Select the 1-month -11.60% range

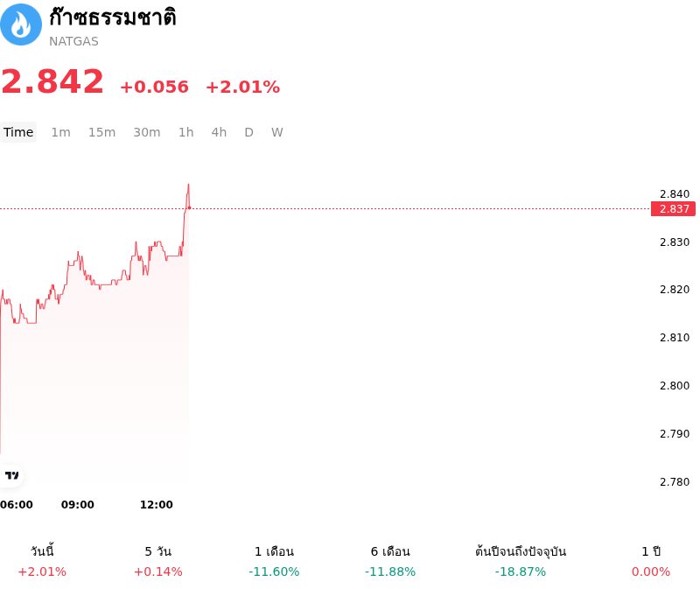coord(274,561)
